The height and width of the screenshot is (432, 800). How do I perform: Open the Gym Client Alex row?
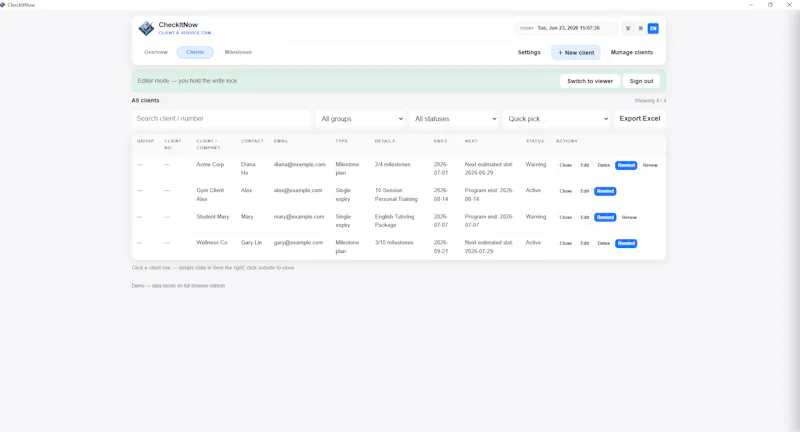click(398, 195)
